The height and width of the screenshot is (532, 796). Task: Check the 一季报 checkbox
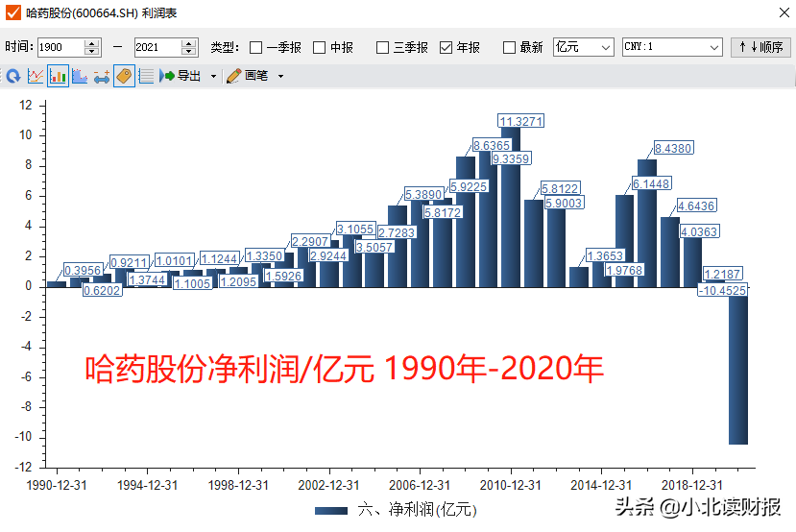point(255,48)
